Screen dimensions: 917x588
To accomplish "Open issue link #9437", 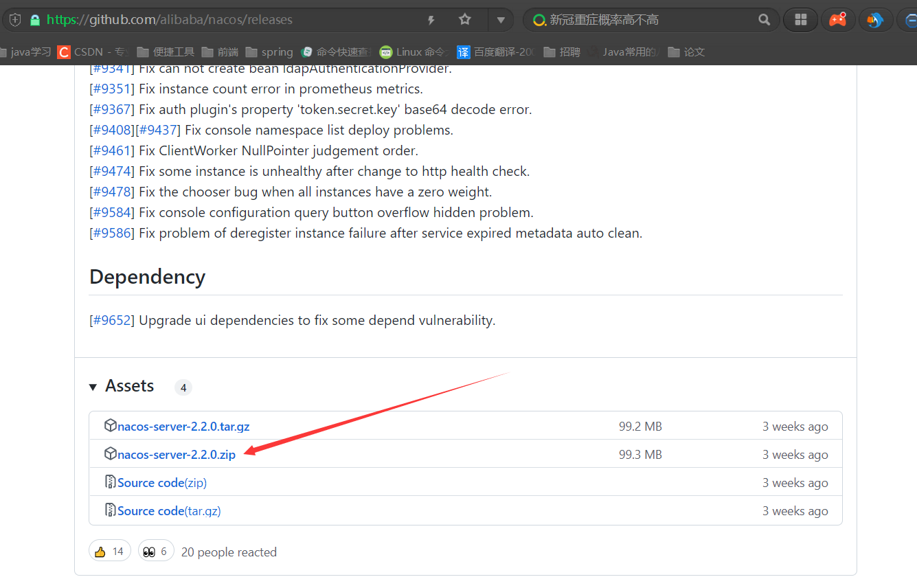I will [158, 130].
